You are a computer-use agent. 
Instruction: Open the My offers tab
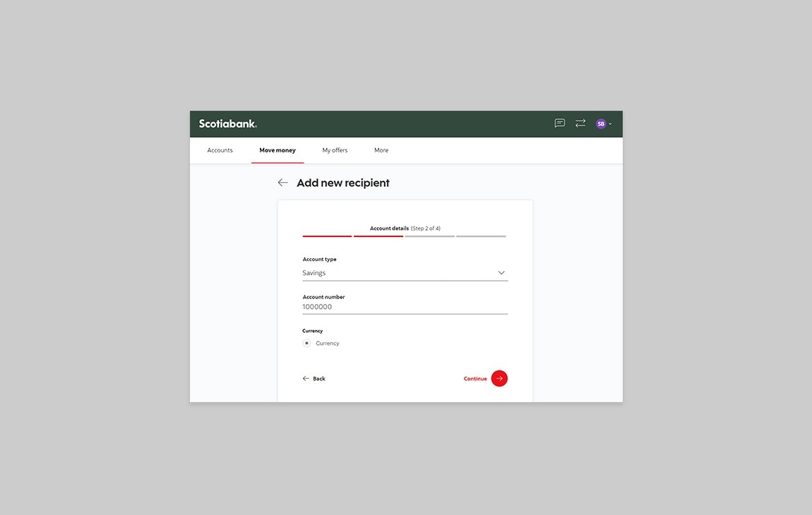click(x=335, y=150)
